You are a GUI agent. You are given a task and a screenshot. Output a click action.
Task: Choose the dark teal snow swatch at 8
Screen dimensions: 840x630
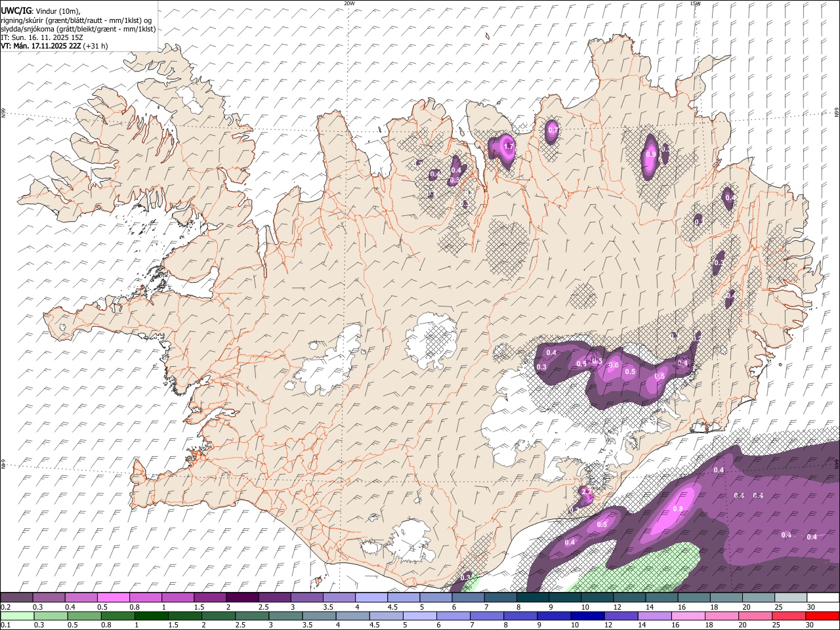pyautogui.click(x=532, y=597)
